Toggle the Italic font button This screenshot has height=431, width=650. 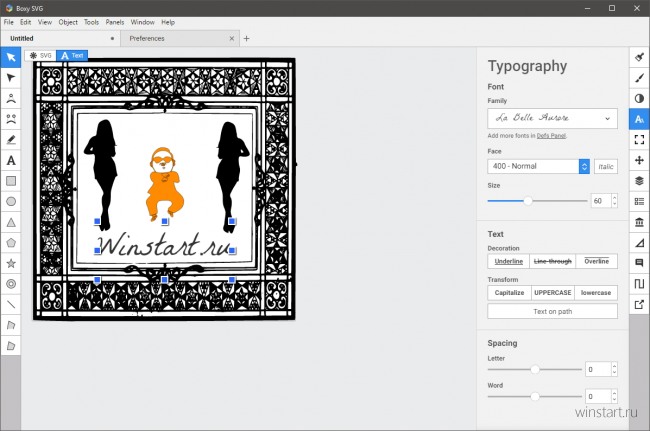(606, 167)
